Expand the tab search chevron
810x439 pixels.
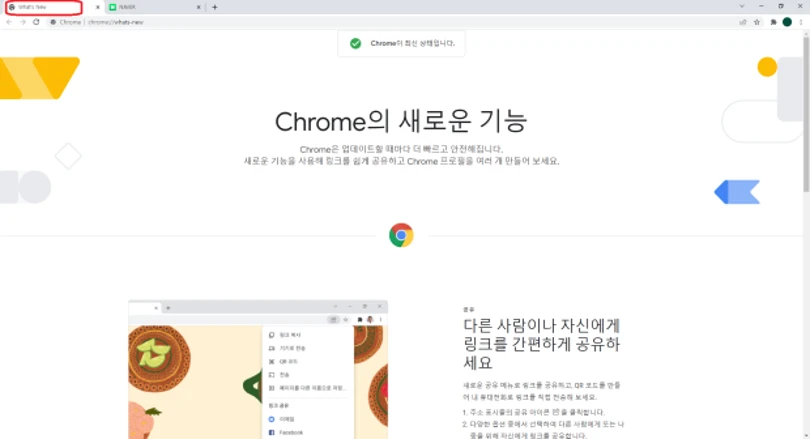[x=742, y=6]
